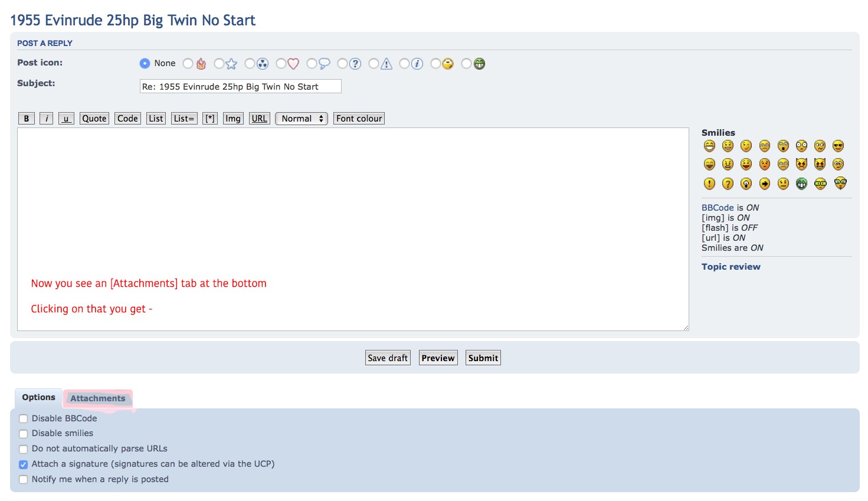Insert the shocked open-mouth smiley
Screen dimensions: 868x501
(783, 146)
